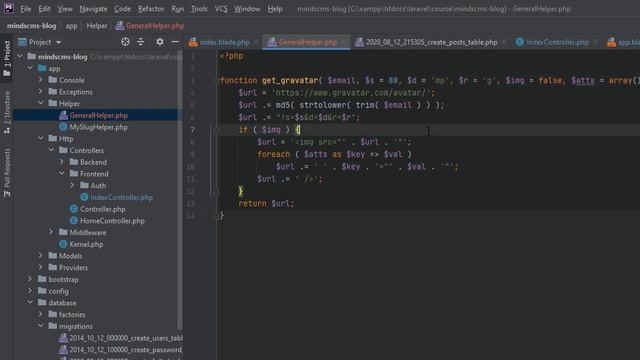Collapse the Http folder
Viewport: 640px width, 360px height.
click(41, 138)
